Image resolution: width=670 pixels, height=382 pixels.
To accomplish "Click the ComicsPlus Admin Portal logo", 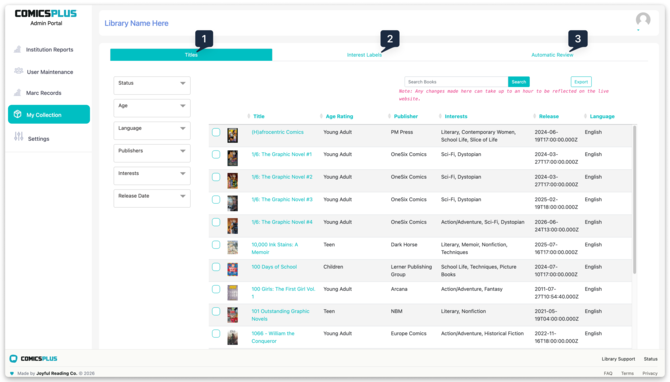I will [x=46, y=17].
